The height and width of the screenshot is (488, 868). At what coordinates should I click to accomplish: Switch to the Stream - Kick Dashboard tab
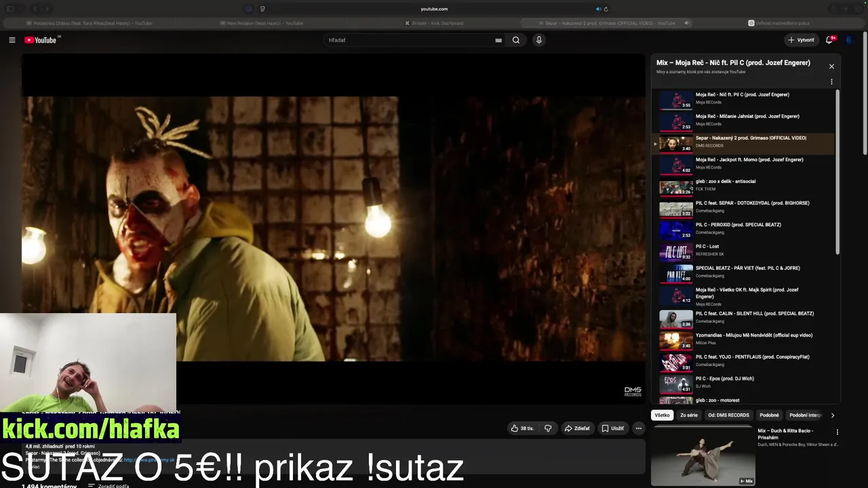tap(434, 23)
